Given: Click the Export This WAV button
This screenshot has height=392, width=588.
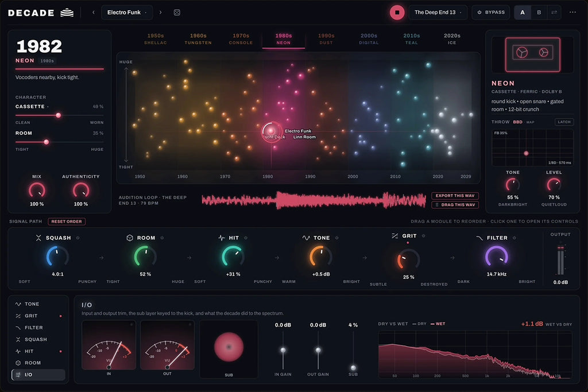Looking at the screenshot, I should coord(455,196).
